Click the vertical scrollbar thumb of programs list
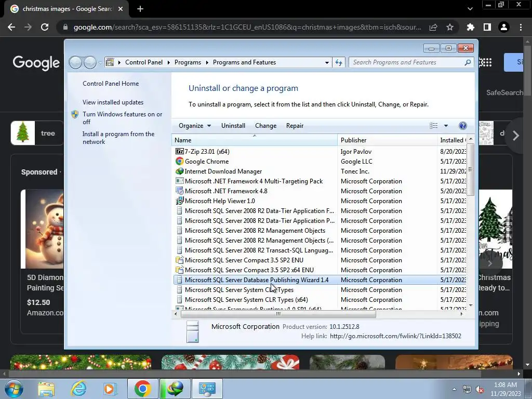 [470, 170]
